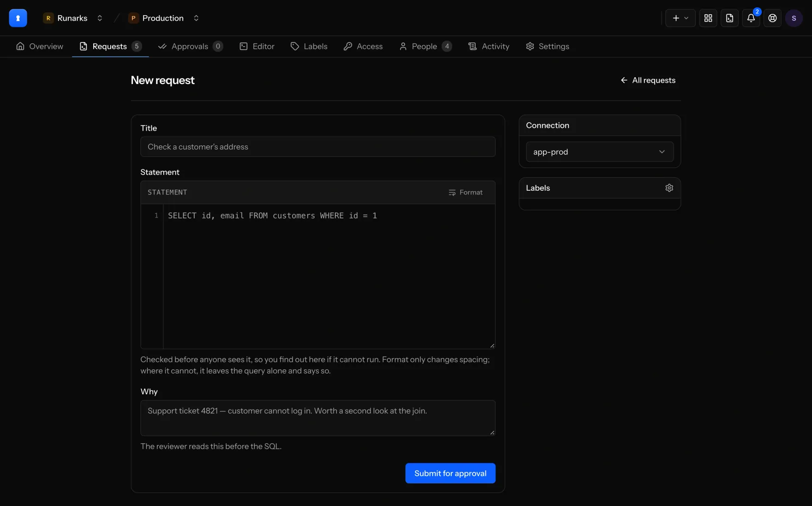Viewport: 812px width, 506px height.
Task: Click the document request icon in header
Action: [729, 18]
